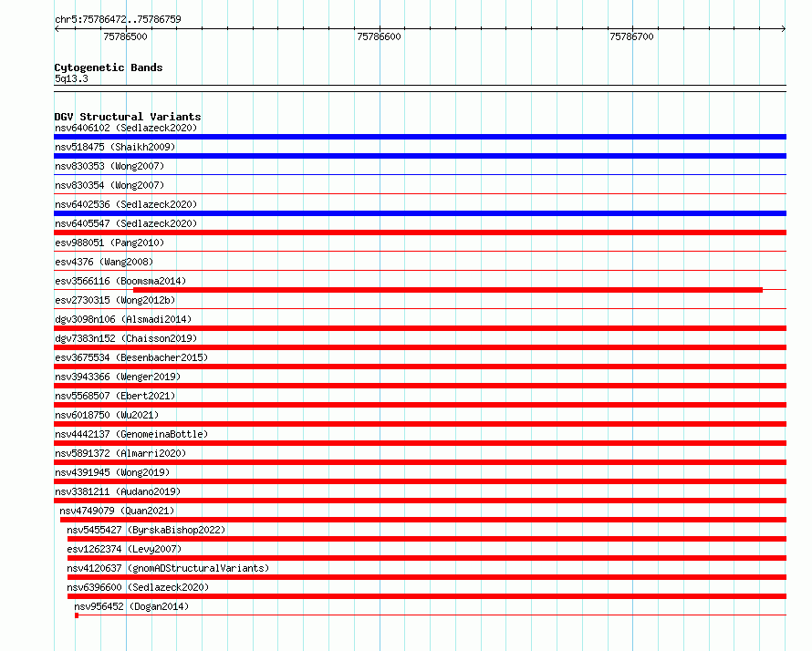The image size is (812, 651).
Task: Click the red bar under nsv4442137
Action: [420, 443]
